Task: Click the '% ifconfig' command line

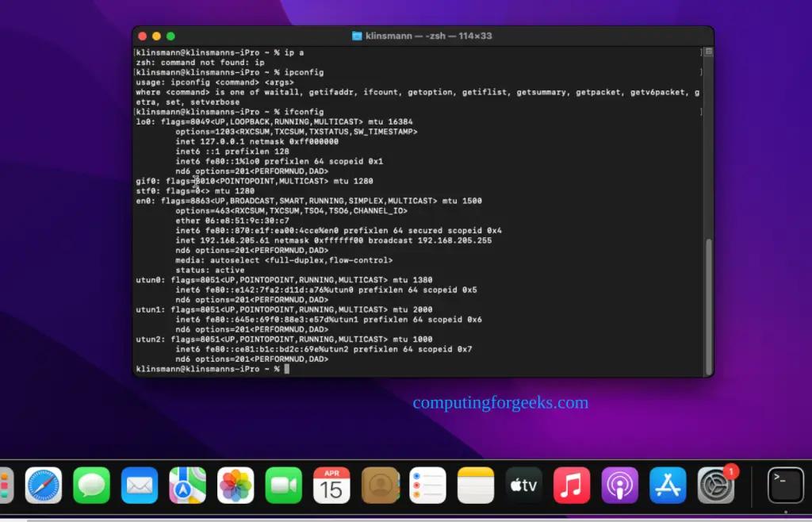Action: pos(230,112)
